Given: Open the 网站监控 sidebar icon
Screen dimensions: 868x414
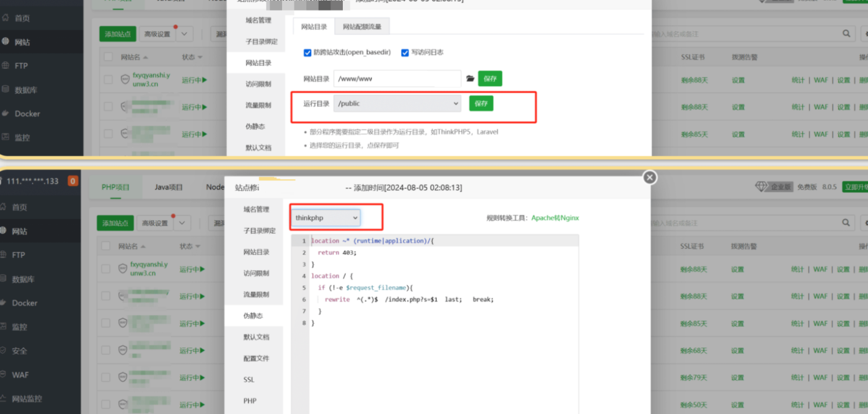Looking at the screenshot, I should [x=5, y=399].
